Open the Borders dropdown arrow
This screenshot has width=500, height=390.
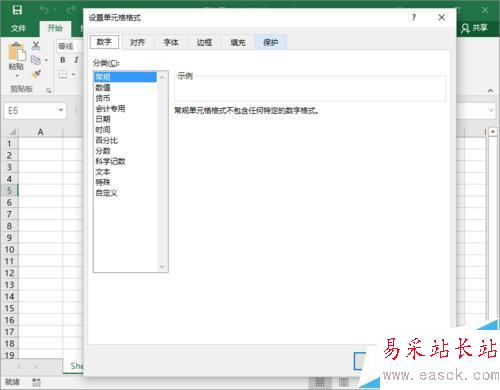click(x=73, y=74)
